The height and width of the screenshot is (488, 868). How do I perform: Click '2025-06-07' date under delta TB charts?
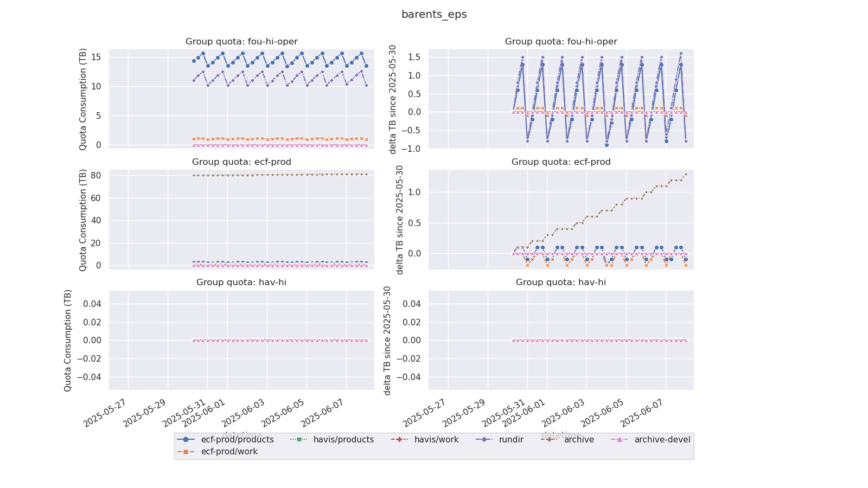coord(642,414)
